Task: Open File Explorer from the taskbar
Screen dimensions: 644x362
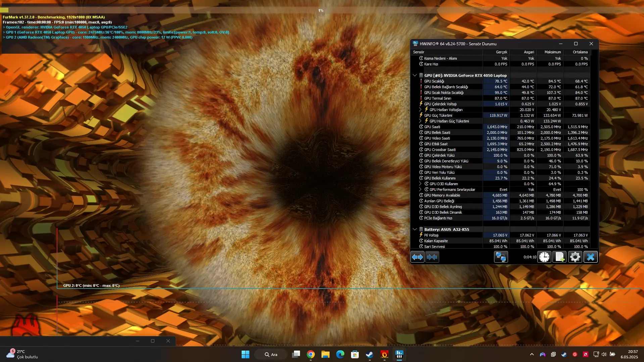Action: point(326,354)
